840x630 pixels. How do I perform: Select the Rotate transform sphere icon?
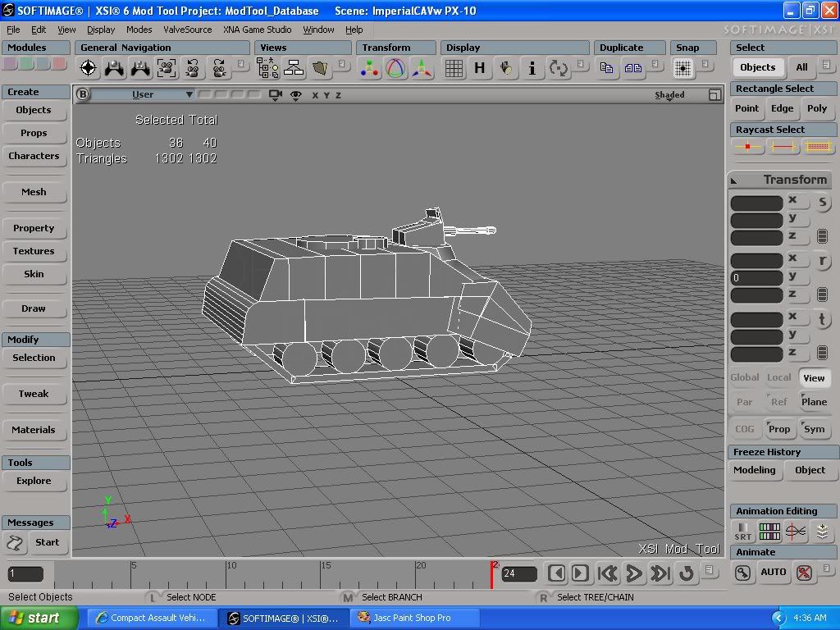click(396, 68)
